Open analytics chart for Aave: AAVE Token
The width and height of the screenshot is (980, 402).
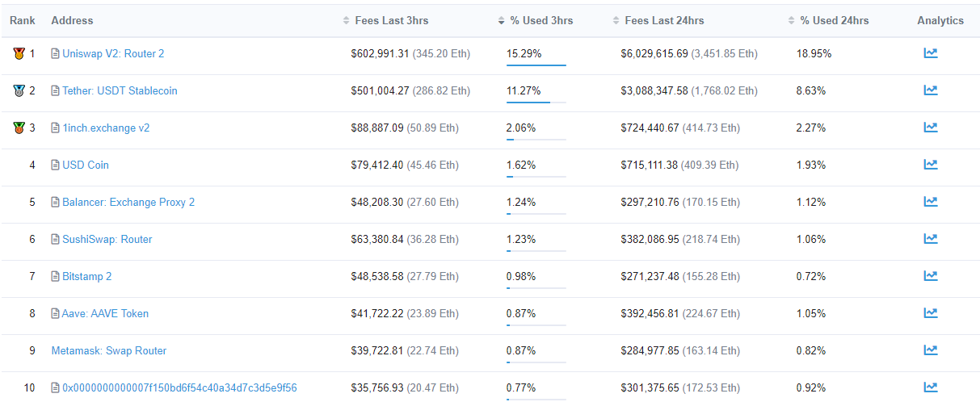(x=931, y=313)
